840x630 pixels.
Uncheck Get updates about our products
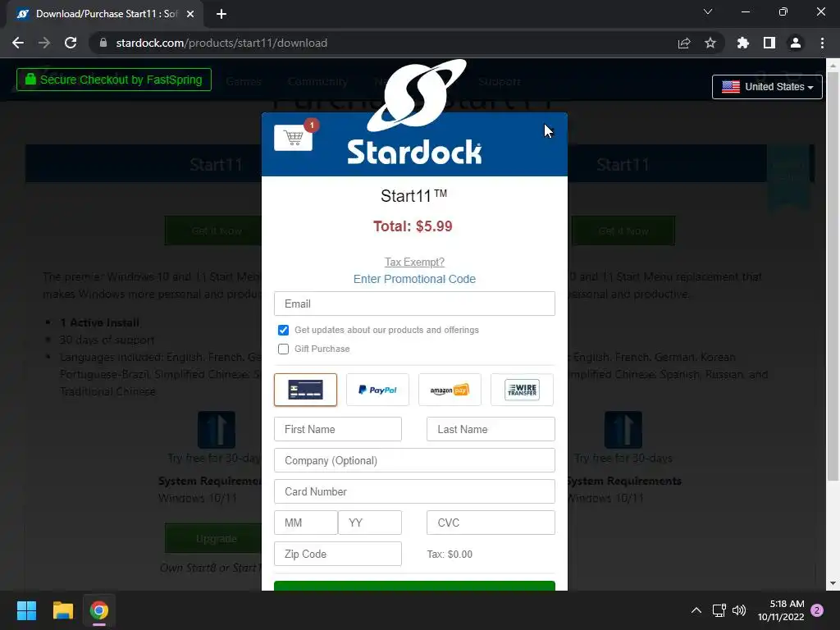click(283, 330)
